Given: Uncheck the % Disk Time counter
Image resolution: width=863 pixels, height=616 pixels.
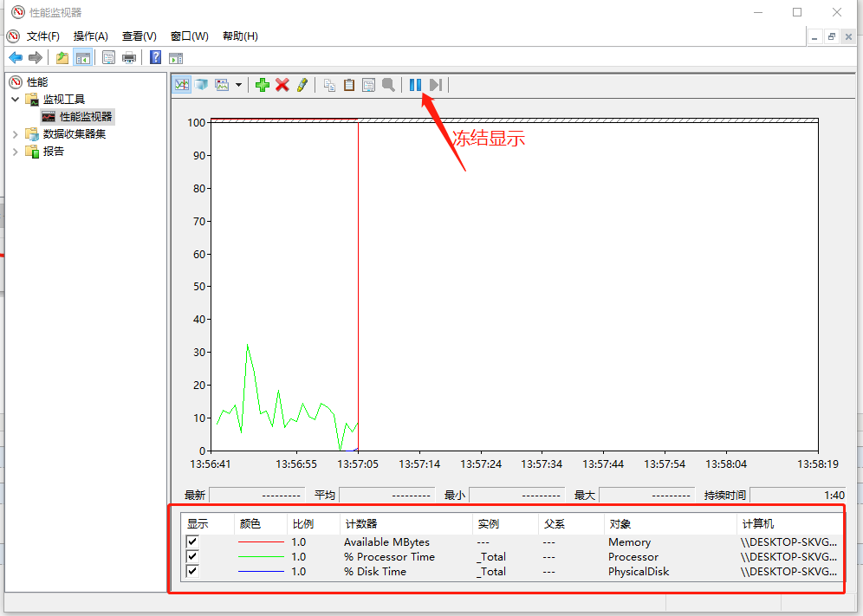Looking at the screenshot, I should click(x=192, y=571).
